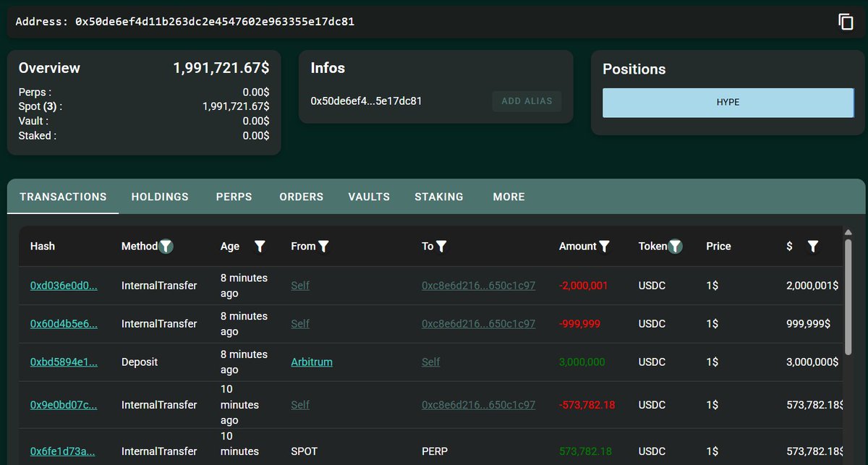Open the Amount column filter

(x=605, y=247)
